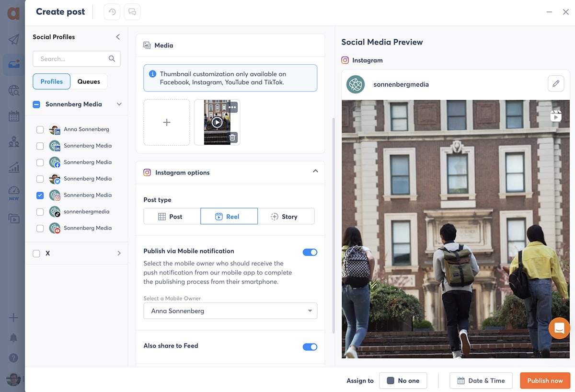Open the media library play-folder icon
The width and height of the screenshot is (575, 392).
pyautogui.click(x=14, y=219)
